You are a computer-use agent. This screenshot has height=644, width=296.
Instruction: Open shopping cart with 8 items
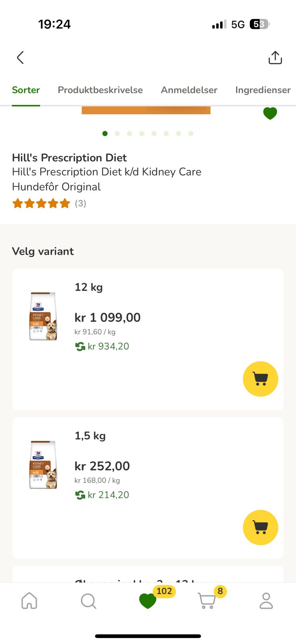pyautogui.click(x=207, y=601)
